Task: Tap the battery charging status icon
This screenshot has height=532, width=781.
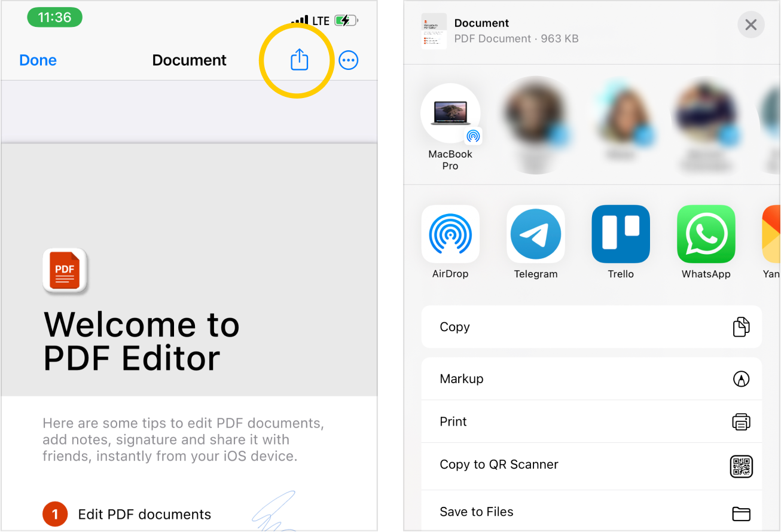Action: coord(346,21)
